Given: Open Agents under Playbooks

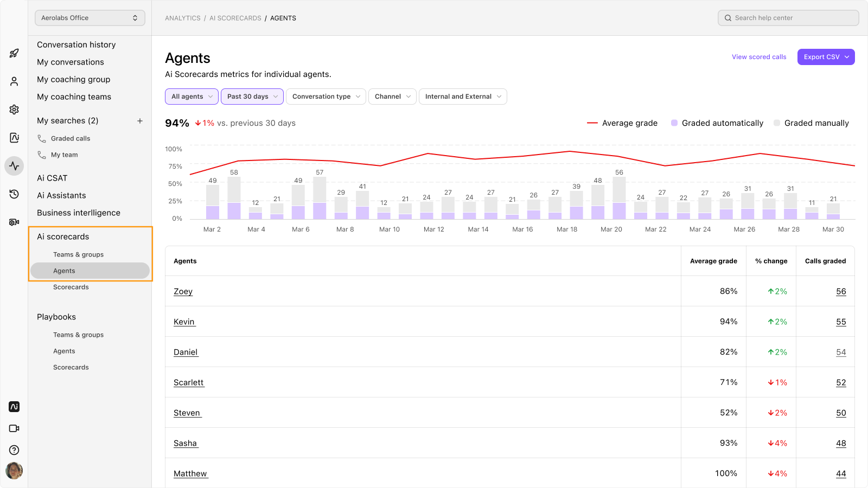Looking at the screenshot, I should point(64,351).
